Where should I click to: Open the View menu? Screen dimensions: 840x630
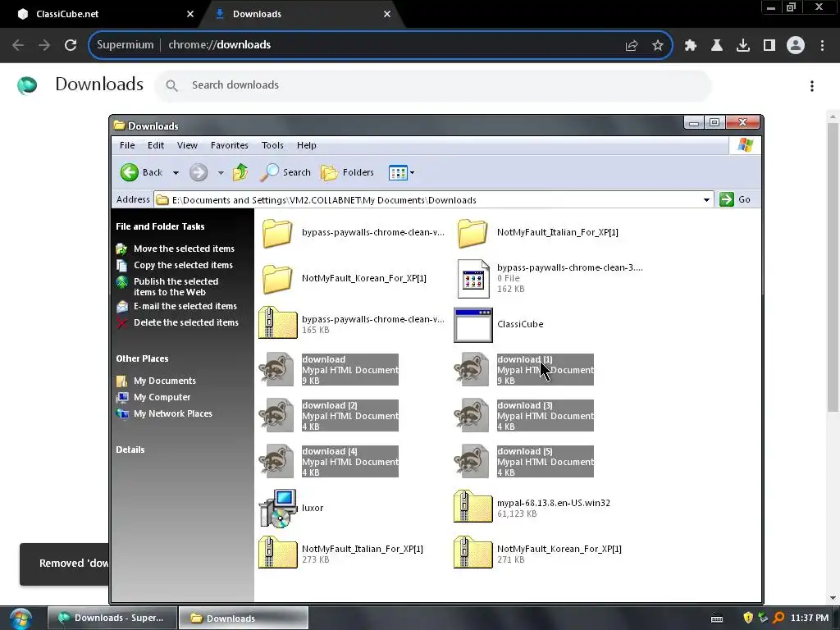(188, 145)
